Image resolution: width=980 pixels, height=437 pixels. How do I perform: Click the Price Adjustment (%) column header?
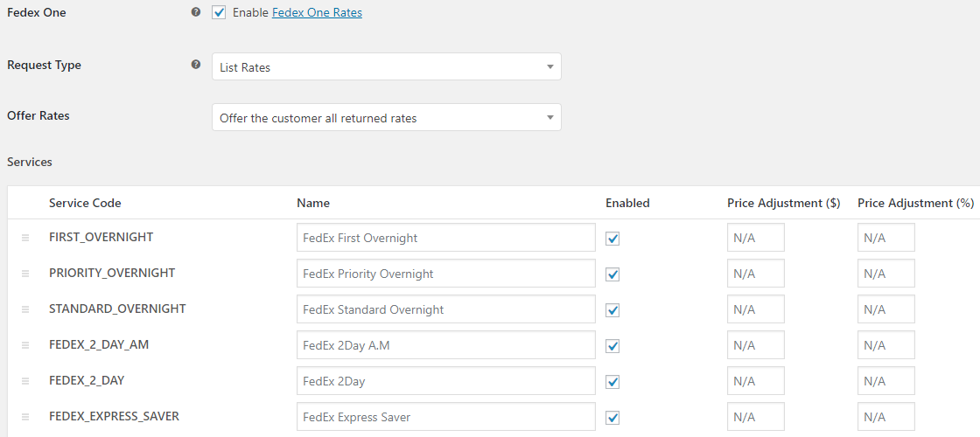point(915,203)
